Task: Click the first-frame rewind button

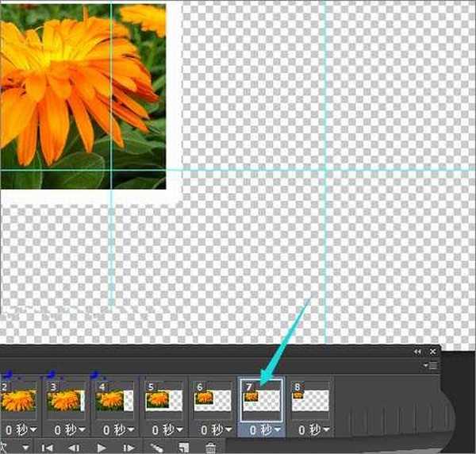Action: point(48,448)
